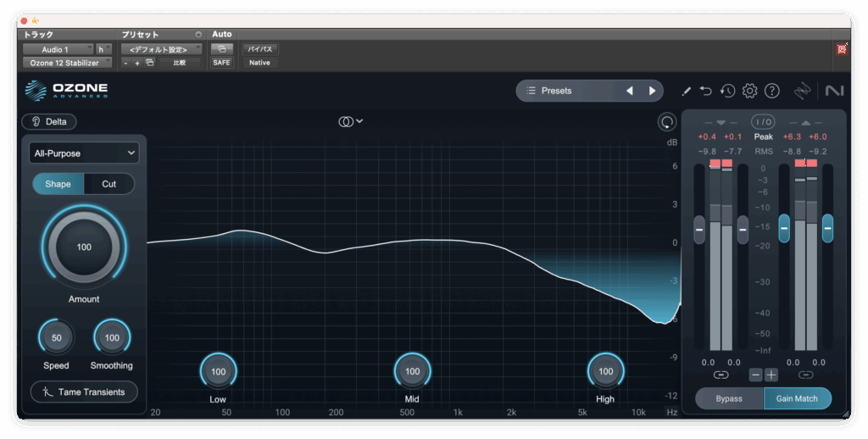This screenshot has height=439, width=868.
Task: Click the pencil rename preset icon
Action: 686,91
